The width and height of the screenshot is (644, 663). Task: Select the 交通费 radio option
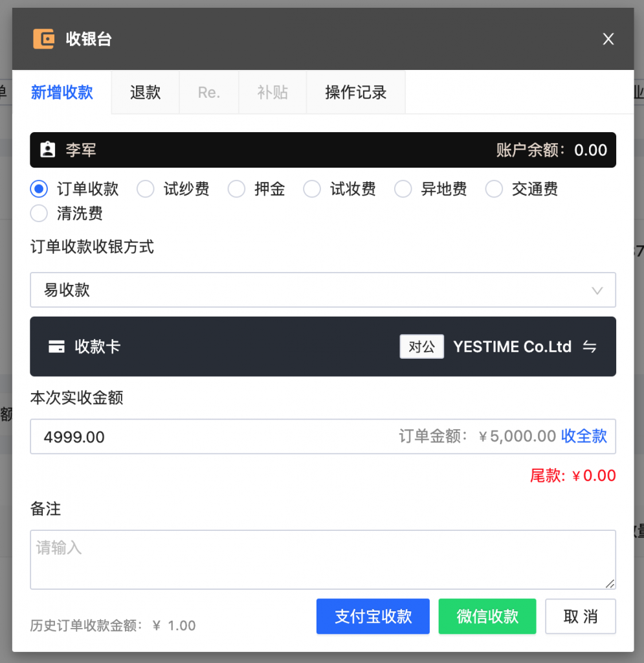point(494,189)
